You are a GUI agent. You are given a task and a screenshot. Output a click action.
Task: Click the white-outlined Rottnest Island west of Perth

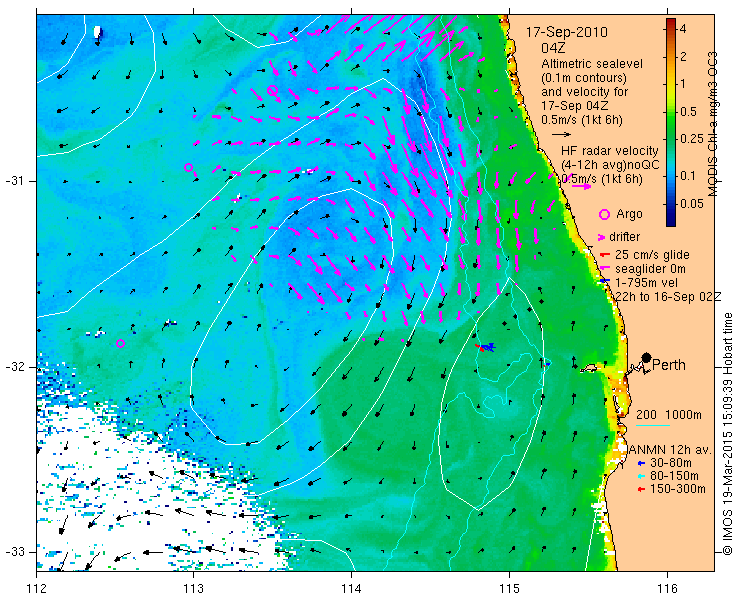590,368
